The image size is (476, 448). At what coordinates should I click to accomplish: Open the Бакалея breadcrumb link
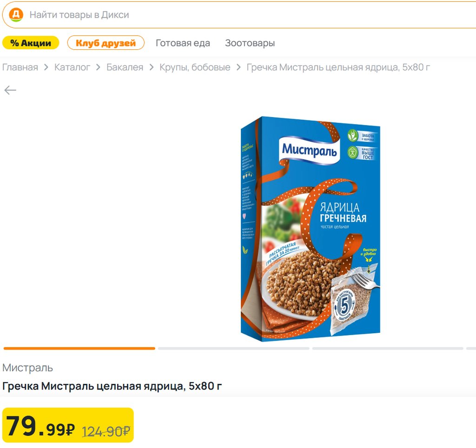point(125,67)
